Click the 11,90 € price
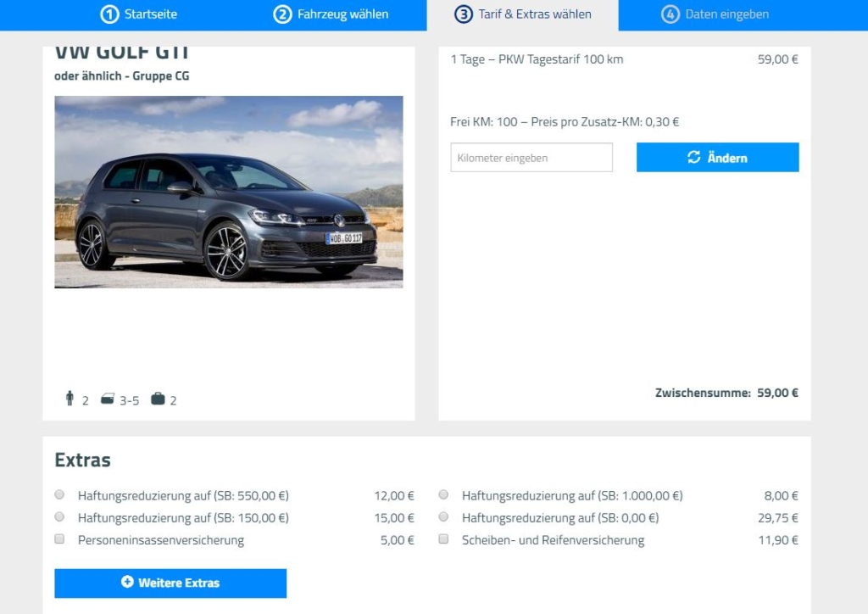 (x=778, y=540)
